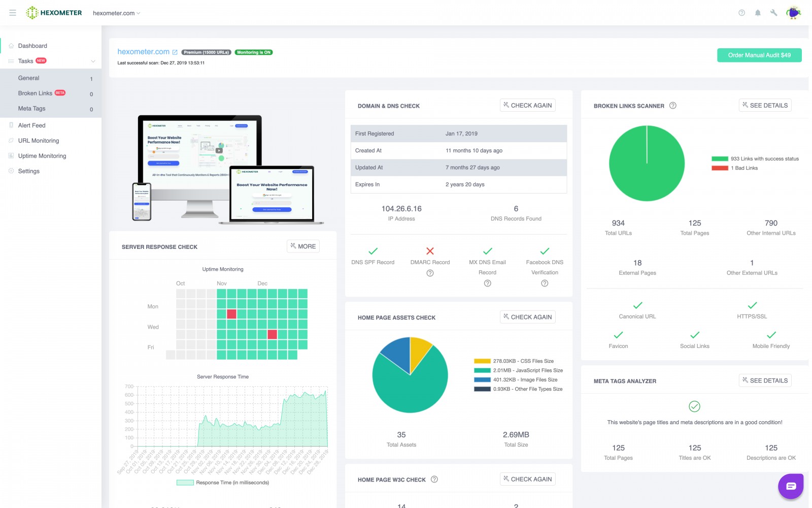Click the Order Manual Audit $49 button
This screenshot has width=812, height=508.
pyautogui.click(x=759, y=55)
